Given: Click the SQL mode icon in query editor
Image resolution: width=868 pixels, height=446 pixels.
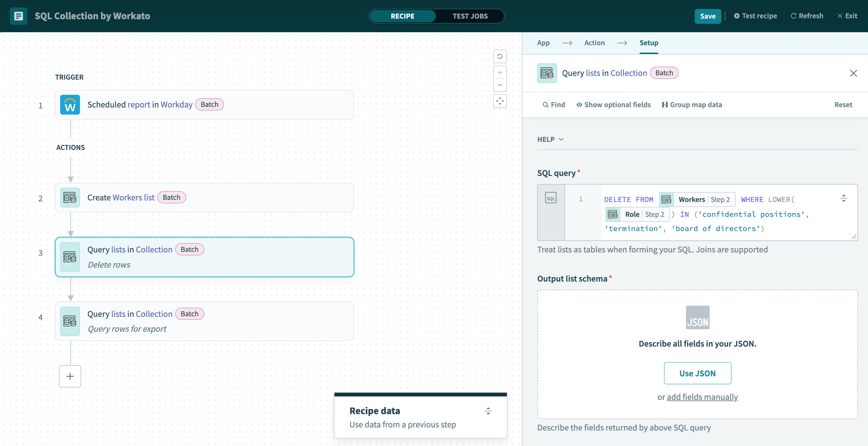Looking at the screenshot, I should pos(550,198).
